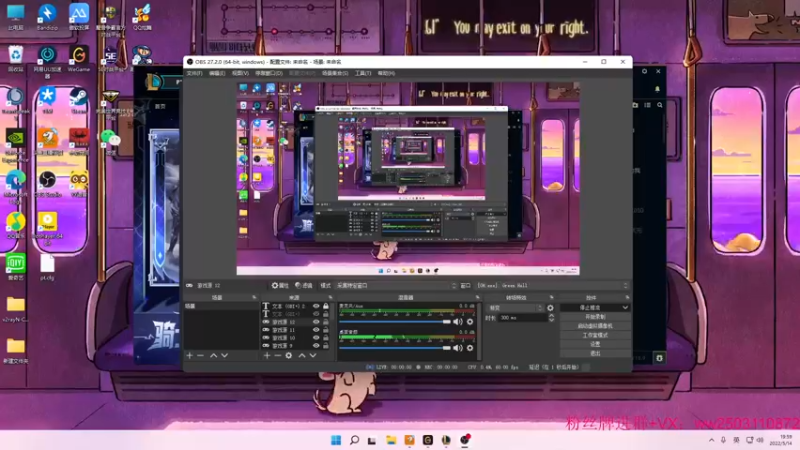Screen dimensions: 800x450
Task: Open the Bandizip desktop shortcut
Action: [47, 17]
